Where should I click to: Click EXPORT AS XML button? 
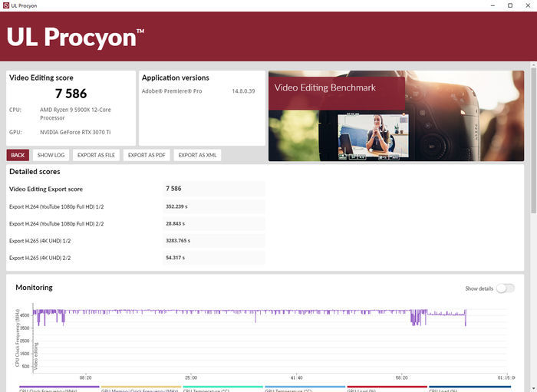coord(197,155)
